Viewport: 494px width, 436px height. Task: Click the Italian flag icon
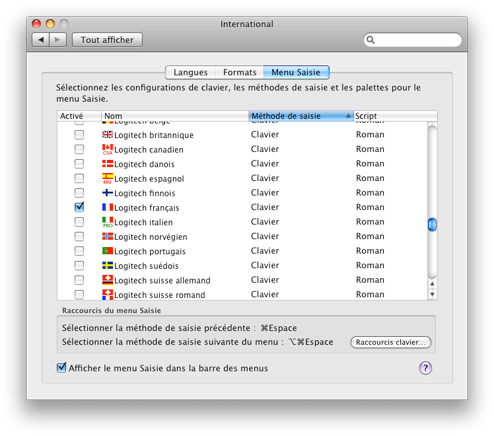pos(107,222)
